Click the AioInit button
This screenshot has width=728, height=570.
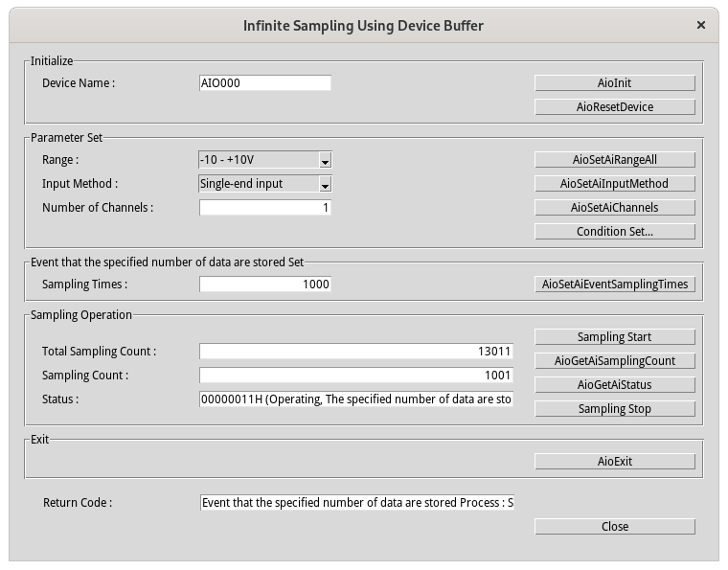click(x=614, y=83)
